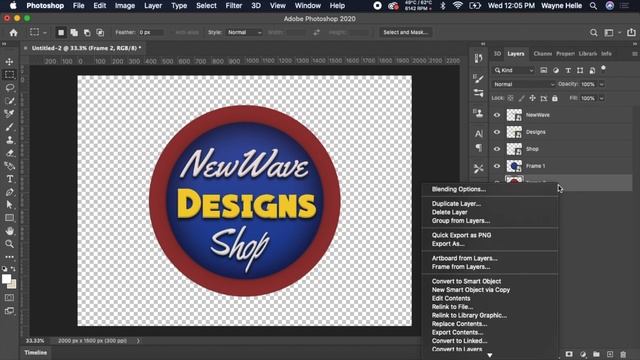Click the Delete layer trash icon
The height and width of the screenshot is (360, 640).
pyautogui.click(x=623, y=354)
